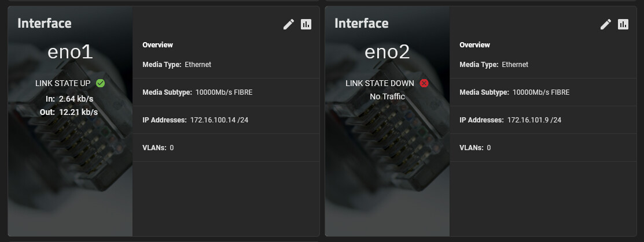Click the Overview heading in eno1 card
This screenshot has height=242, width=644.
click(157, 45)
